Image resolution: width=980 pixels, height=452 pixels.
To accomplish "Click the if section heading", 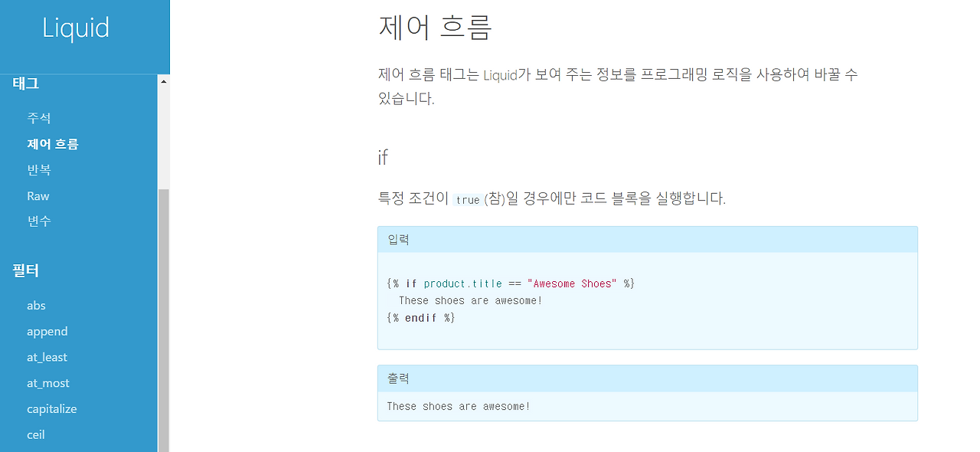I will pos(382,157).
